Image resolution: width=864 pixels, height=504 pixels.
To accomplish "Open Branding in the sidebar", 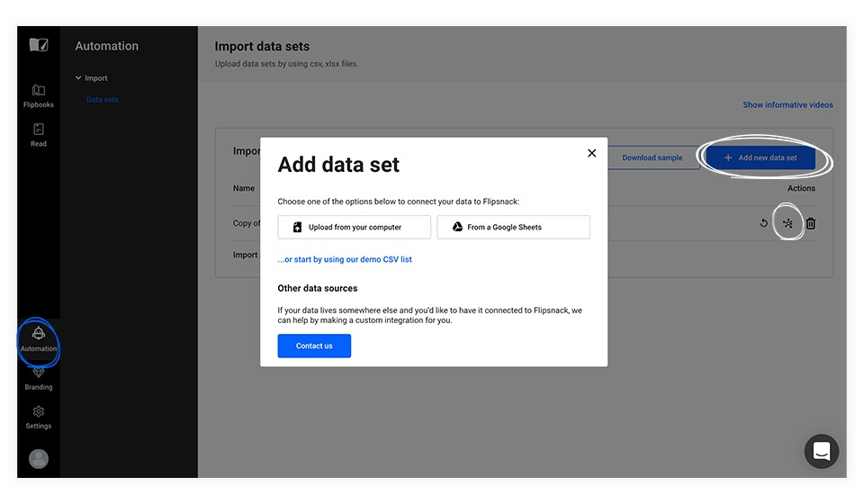I will pos(39,379).
